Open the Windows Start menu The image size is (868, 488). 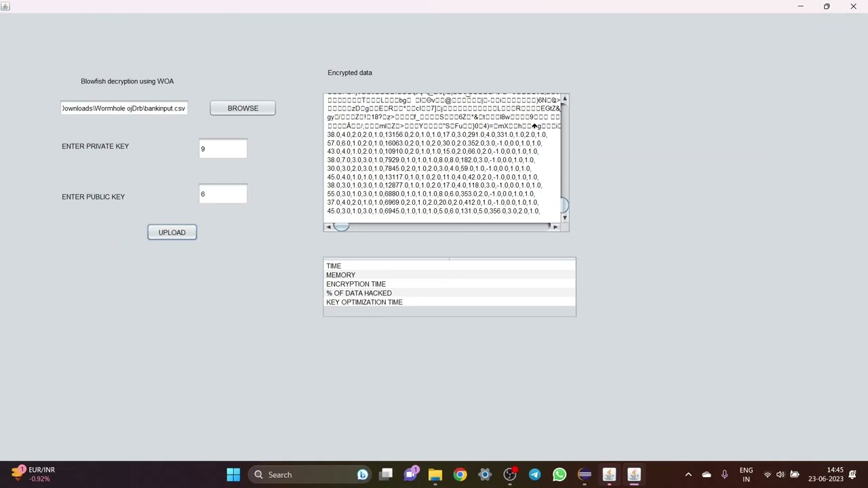click(233, 474)
